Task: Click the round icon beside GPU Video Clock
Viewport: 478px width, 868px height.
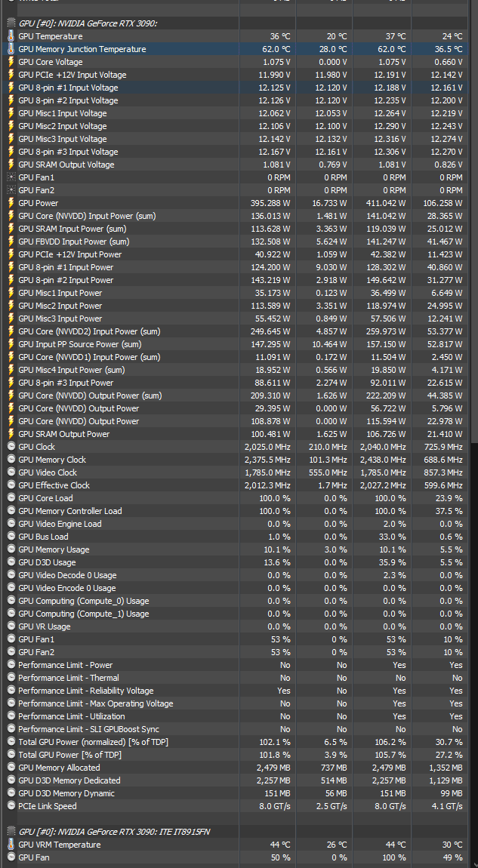Action: (11, 472)
